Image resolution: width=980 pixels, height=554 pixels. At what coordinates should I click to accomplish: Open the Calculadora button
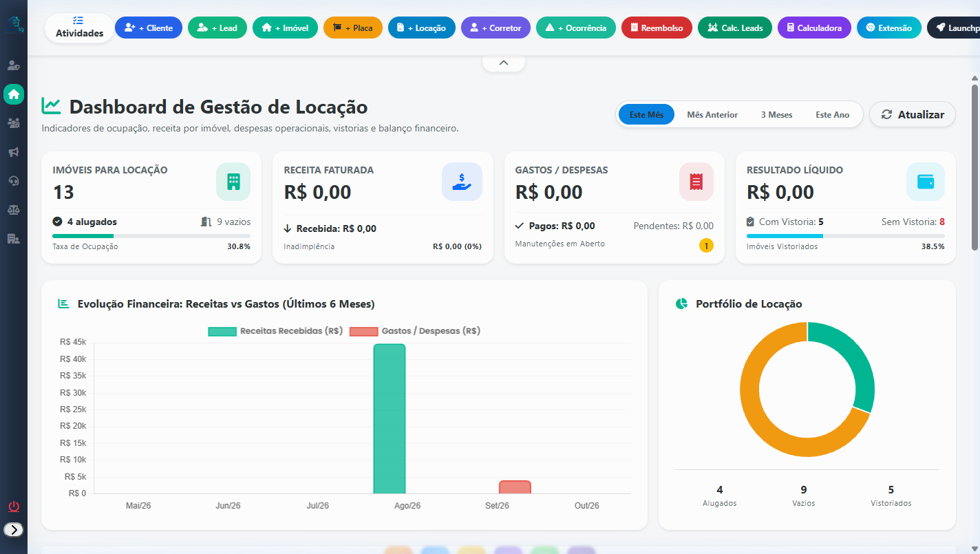tap(814, 28)
